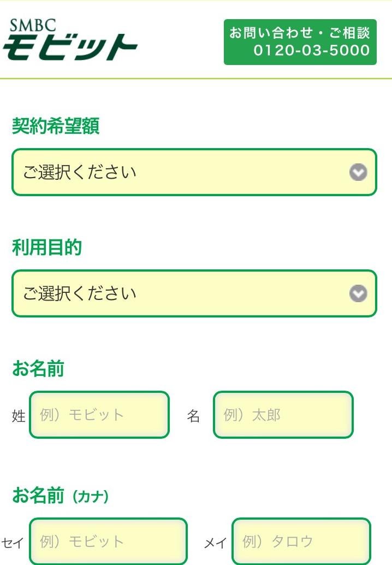Tap the 名 label beside the field

193,416
